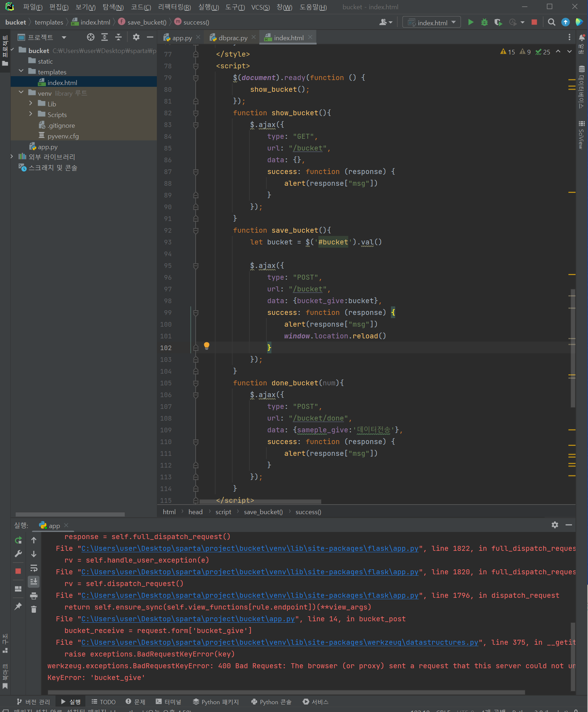This screenshot has width=588, height=712.
Task: Toggle scroll to end in Run console
Action: point(34,582)
